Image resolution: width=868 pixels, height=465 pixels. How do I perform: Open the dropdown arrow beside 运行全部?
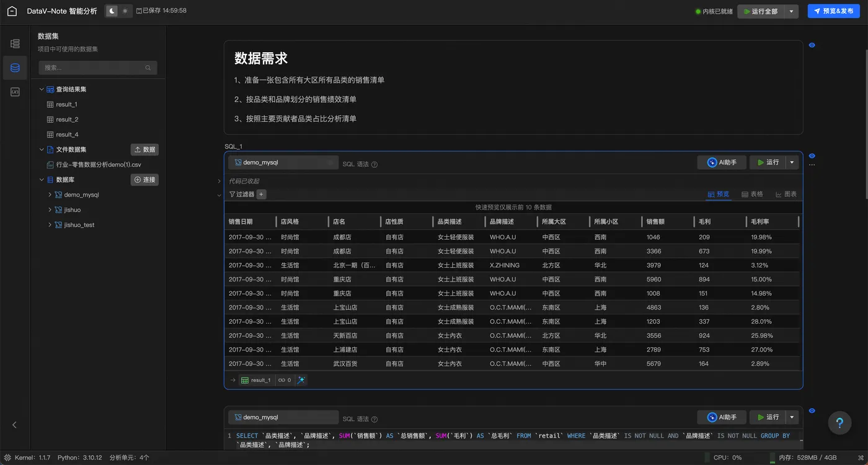792,11
